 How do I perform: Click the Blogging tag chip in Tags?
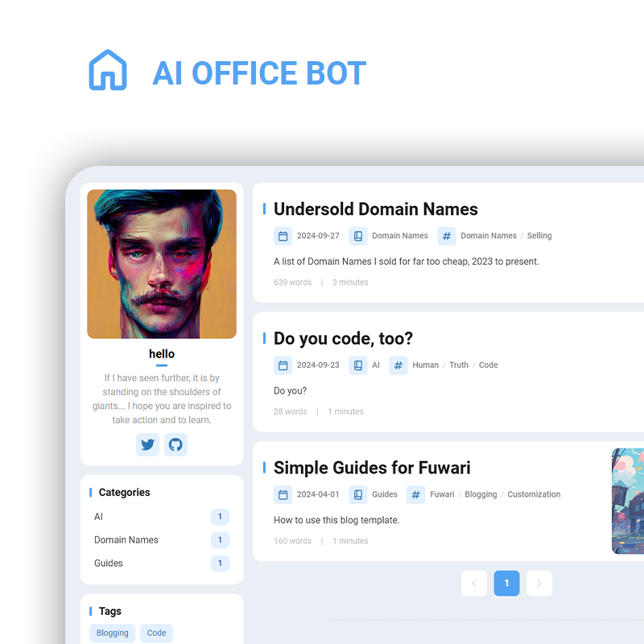pos(113,634)
